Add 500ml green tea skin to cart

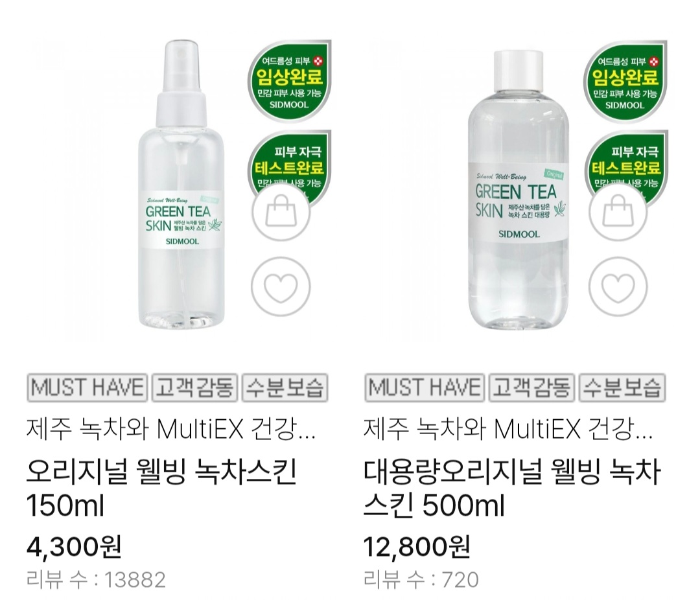pos(618,213)
